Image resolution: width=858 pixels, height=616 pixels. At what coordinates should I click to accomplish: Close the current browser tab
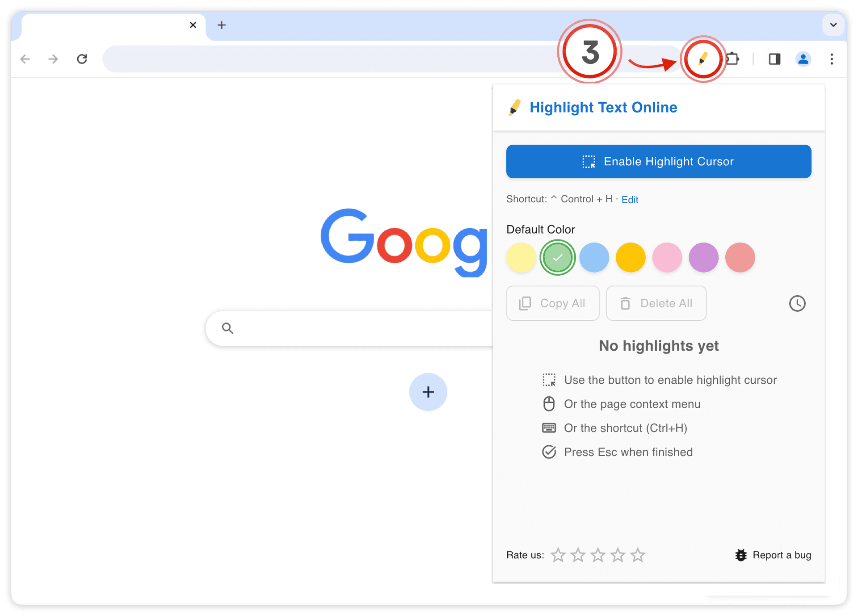pos(193,25)
